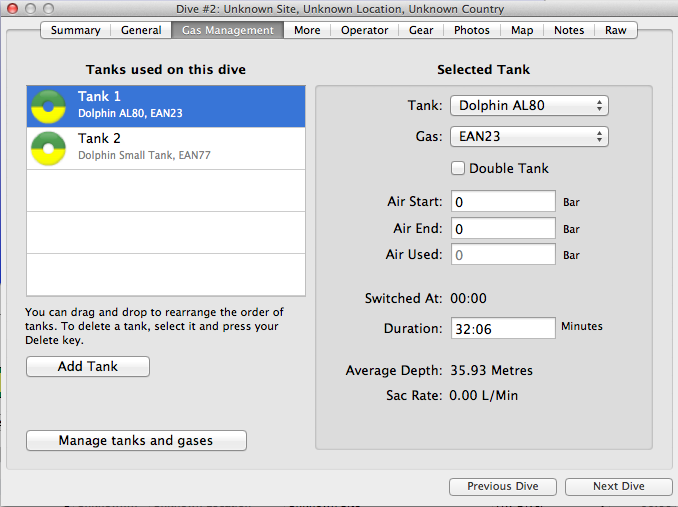Click the Air Start input field
The image size is (678, 507).
[x=503, y=202]
